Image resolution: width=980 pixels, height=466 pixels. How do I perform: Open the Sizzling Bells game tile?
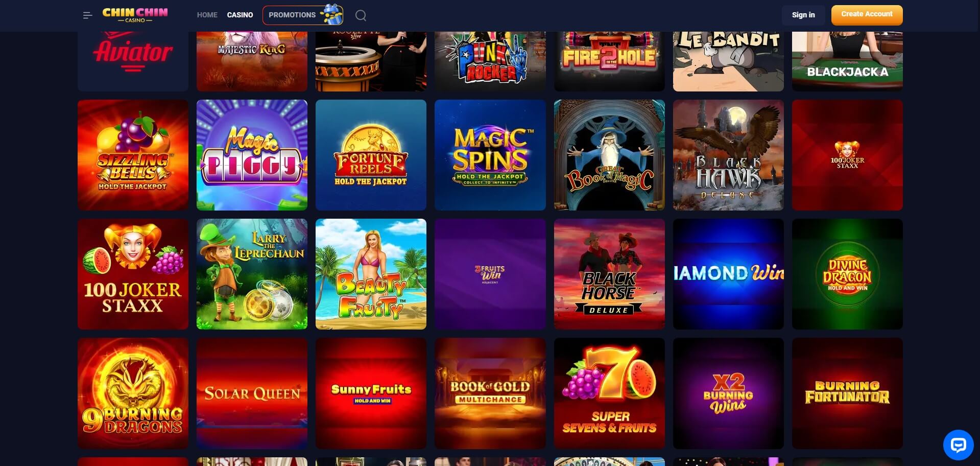[x=133, y=155]
